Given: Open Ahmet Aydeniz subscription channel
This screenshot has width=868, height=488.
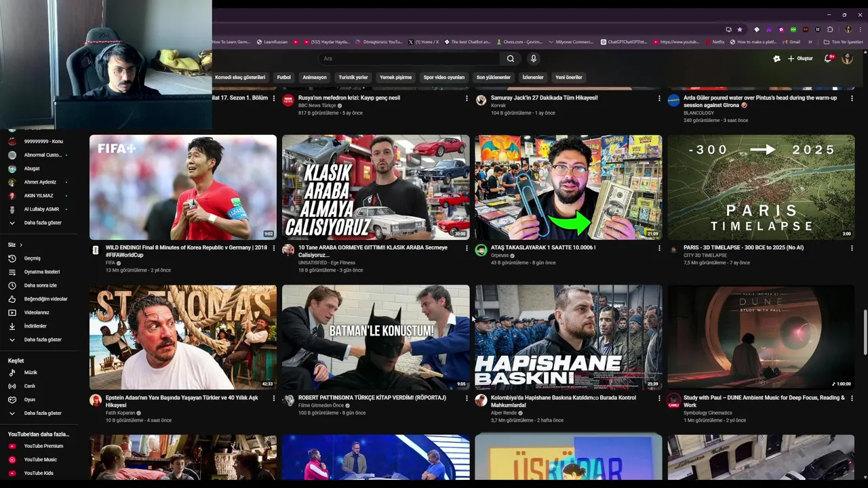Looking at the screenshot, I should [40, 182].
